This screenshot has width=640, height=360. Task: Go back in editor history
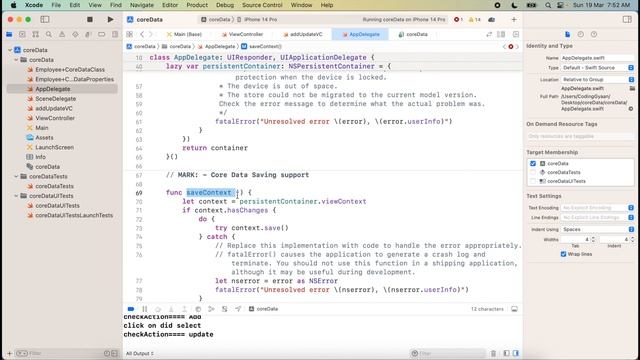[x=142, y=34]
